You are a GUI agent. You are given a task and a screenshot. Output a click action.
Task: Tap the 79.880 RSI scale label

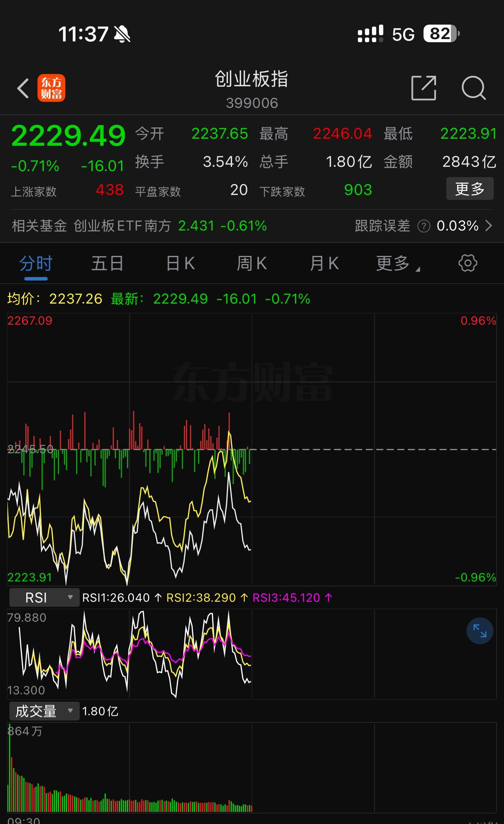tap(27, 617)
